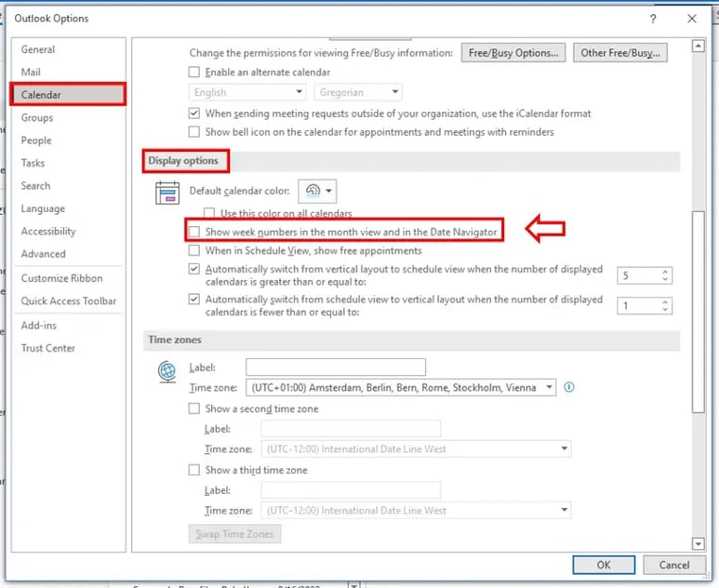Click the primary time zone Label field
The image size is (719, 588).
pyautogui.click(x=335, y=367)
